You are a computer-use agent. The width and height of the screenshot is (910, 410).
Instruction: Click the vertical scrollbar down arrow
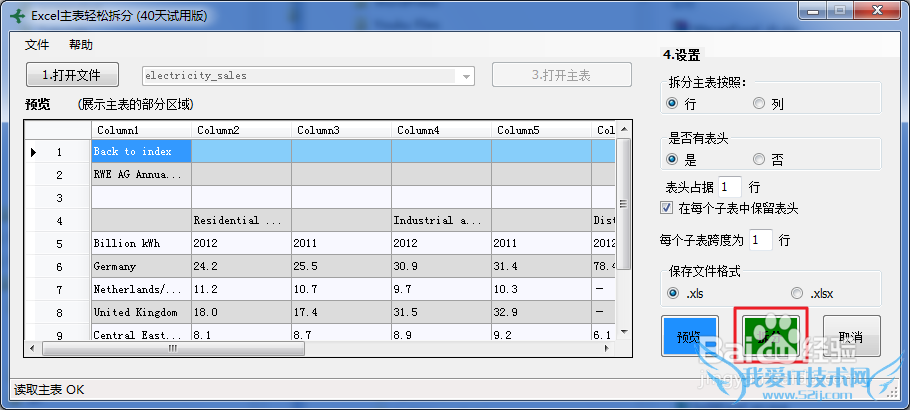(624, 331)
